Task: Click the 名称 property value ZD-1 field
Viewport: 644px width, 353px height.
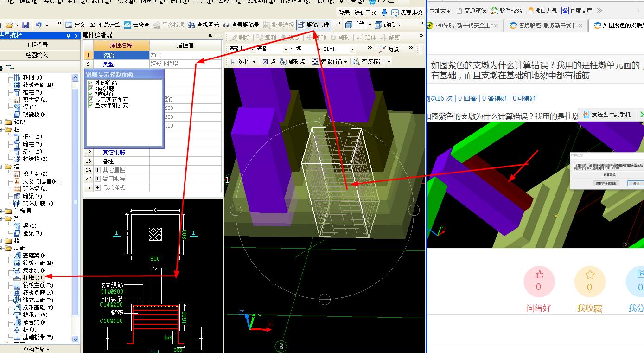Action: point(185,55)
